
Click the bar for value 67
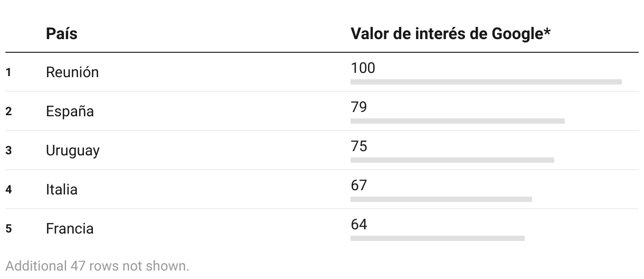441,199
